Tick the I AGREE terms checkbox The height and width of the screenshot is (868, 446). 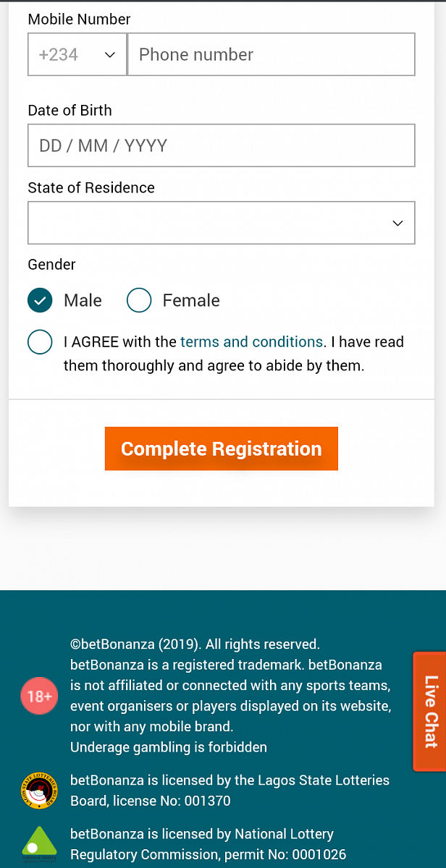pyautogui.click(x=40, y=342)
